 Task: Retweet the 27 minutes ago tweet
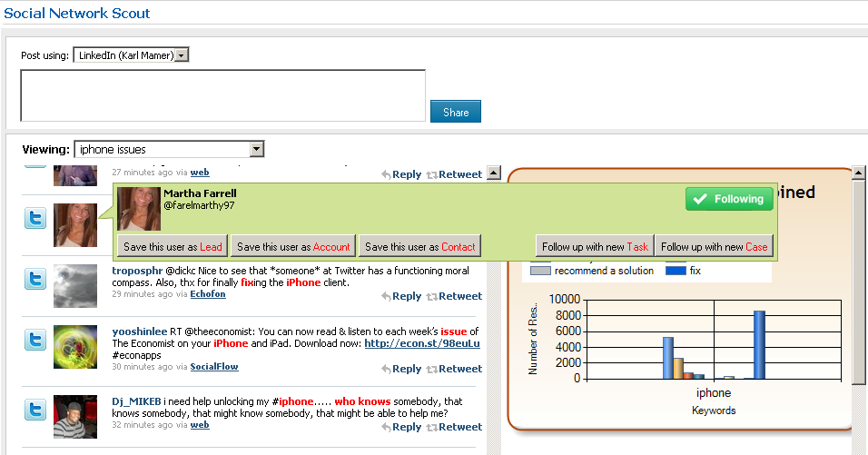point(455,174)
